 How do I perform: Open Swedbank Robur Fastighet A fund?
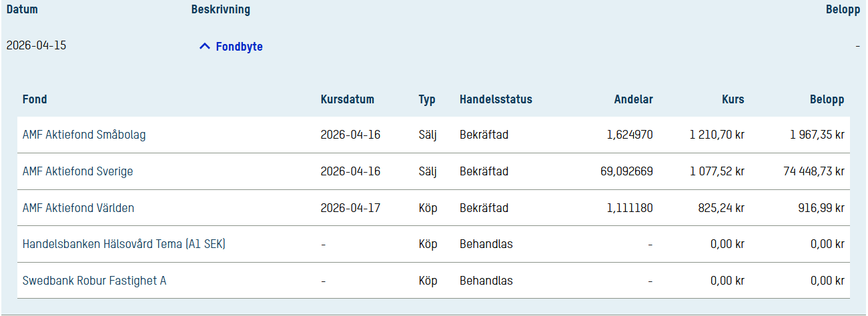coord(94,281)
